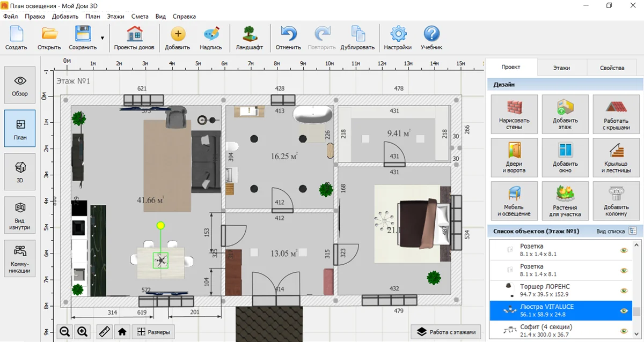
Task: Click the object list vertical scrollbar
Action: (x=637, y=313)
